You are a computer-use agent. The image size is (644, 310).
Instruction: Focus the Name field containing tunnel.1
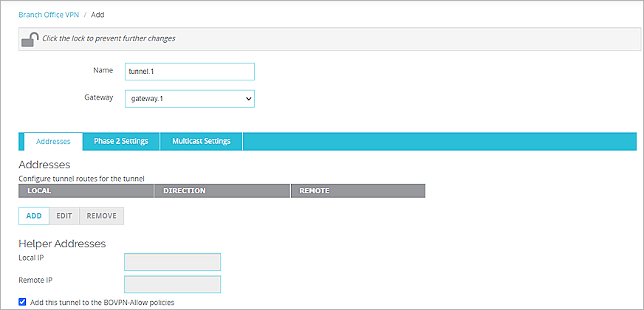pyautogui.click(x=190, y=71)
